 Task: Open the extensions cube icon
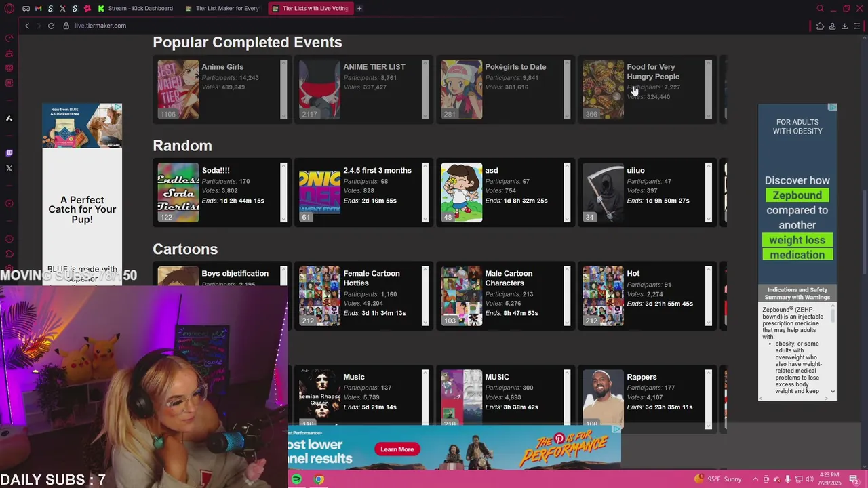(820, 26)
